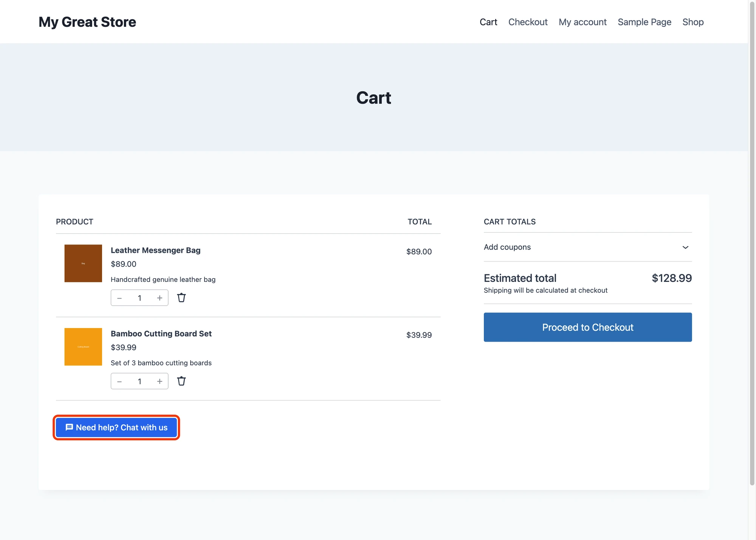Open the Need help? Chat with us button

coord(116,427)
